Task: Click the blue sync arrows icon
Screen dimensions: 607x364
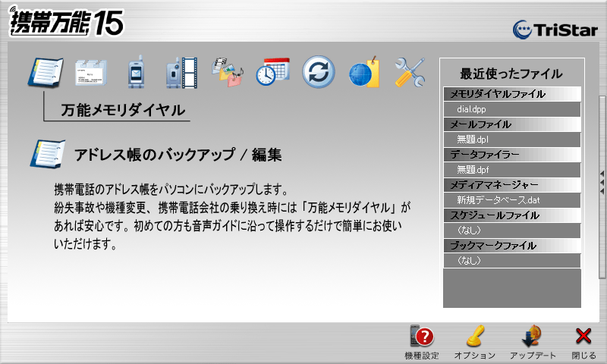Action: click(x=318, y=72)
